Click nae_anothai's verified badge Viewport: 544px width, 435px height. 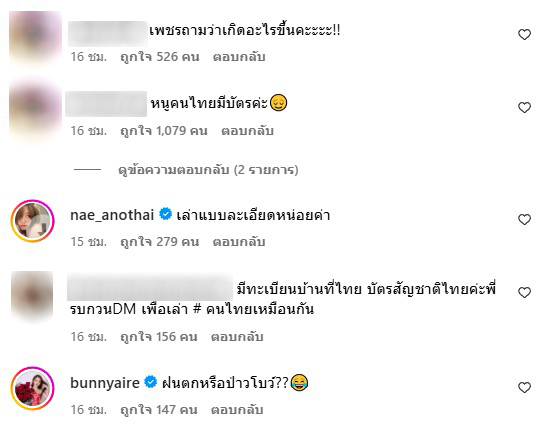(165, 214)
